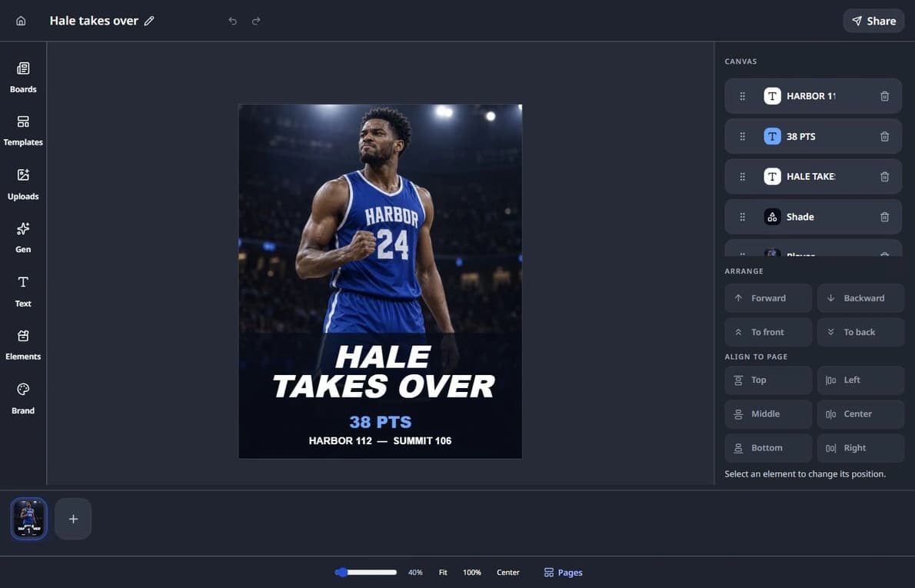This screenshot has width=915, height=588.
Task: Select the 38 PTS layer row
Action: tap(813, 137)
